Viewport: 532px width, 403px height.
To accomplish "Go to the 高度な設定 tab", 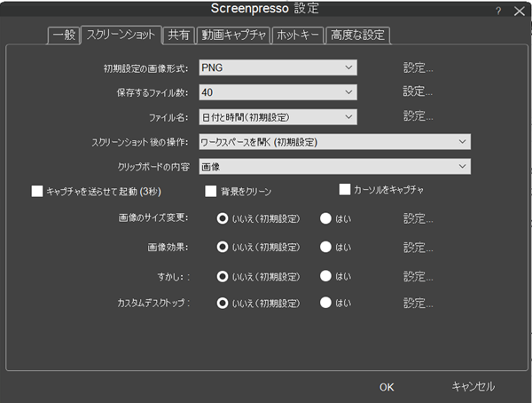I will coord(357,35).
